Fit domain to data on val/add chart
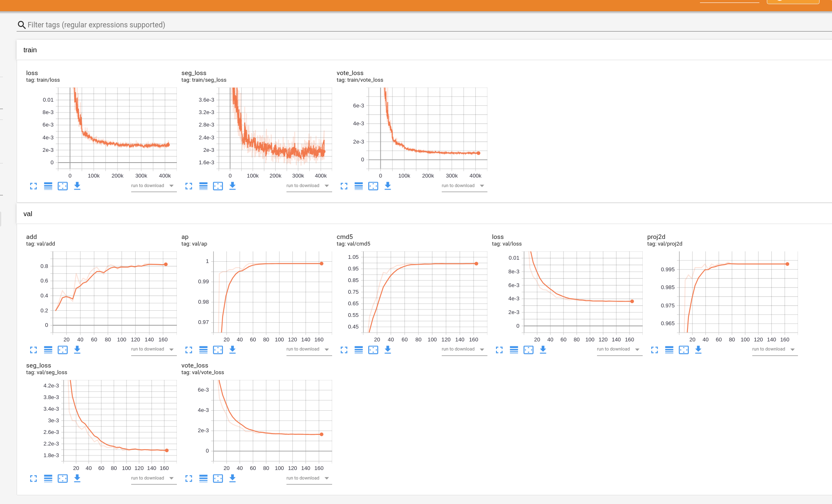The height and width of the screenshot is (504, 832). coord(63,350)
